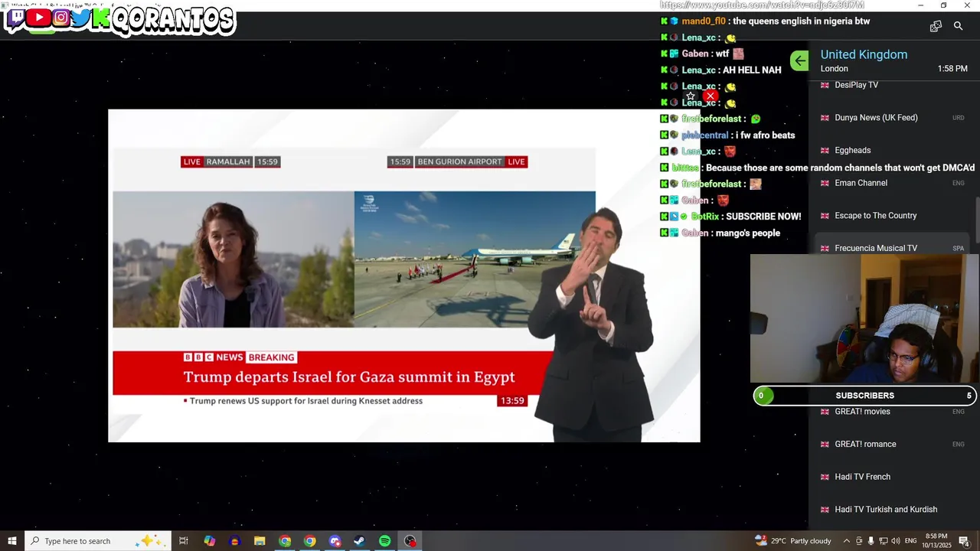
Task: Click the Type here to search box
Action: [x=98, y=541]
